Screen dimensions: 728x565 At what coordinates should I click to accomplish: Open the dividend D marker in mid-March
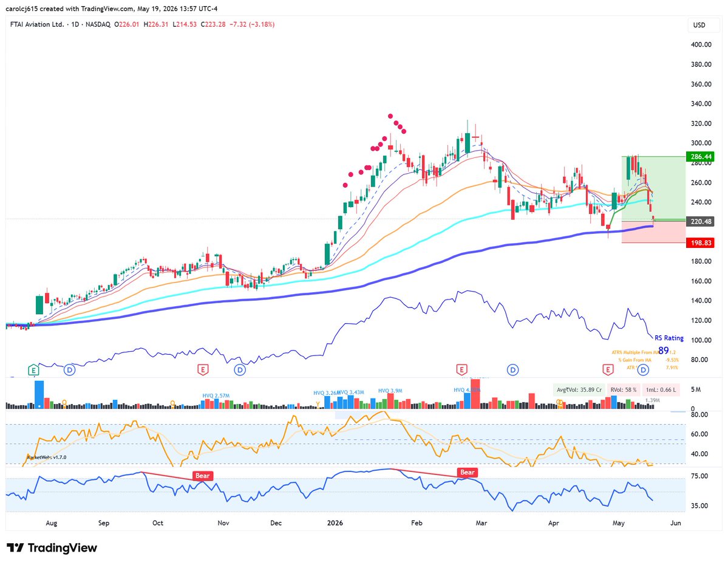512,371
